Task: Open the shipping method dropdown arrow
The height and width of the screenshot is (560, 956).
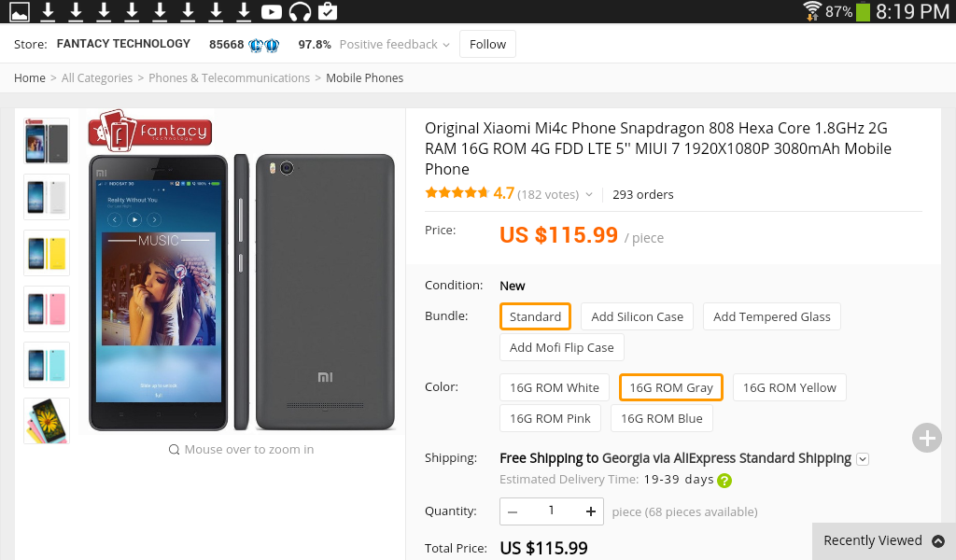Action: [863, 458]
